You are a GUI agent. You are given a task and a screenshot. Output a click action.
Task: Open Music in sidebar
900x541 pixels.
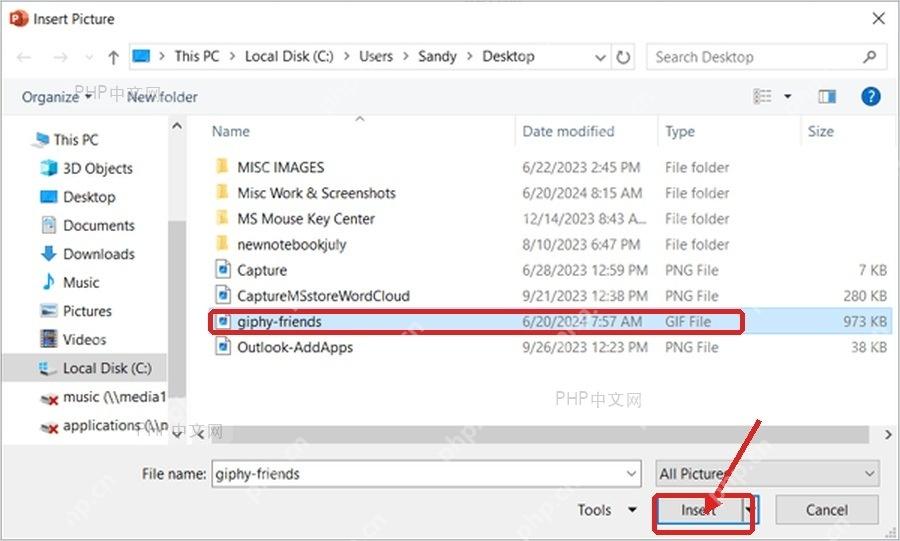69,282
